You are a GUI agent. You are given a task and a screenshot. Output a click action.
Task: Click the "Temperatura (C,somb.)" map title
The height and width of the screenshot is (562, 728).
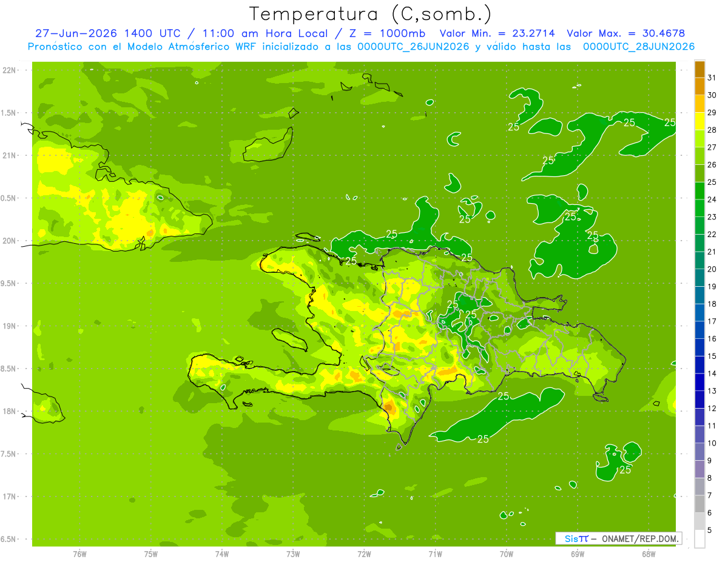[x=371, y=14]
